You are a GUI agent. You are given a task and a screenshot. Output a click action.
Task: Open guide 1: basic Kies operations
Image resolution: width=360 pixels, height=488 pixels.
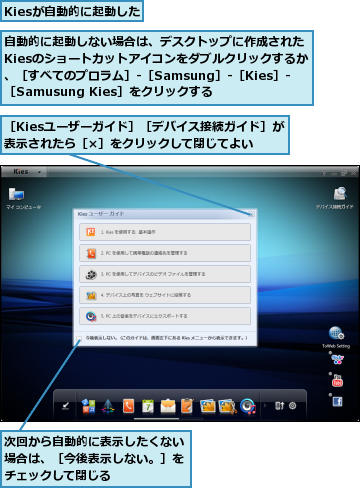(x=165, y=232)
